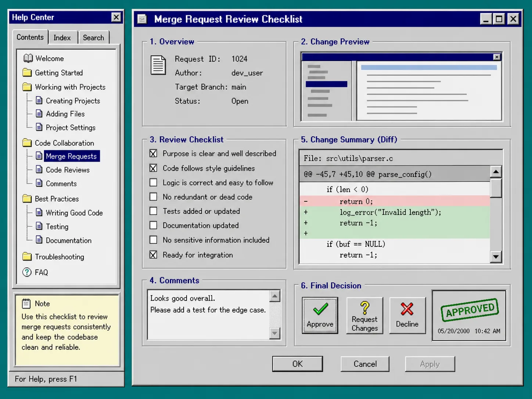Click the Getting Started folder icon

click(27, 72)
